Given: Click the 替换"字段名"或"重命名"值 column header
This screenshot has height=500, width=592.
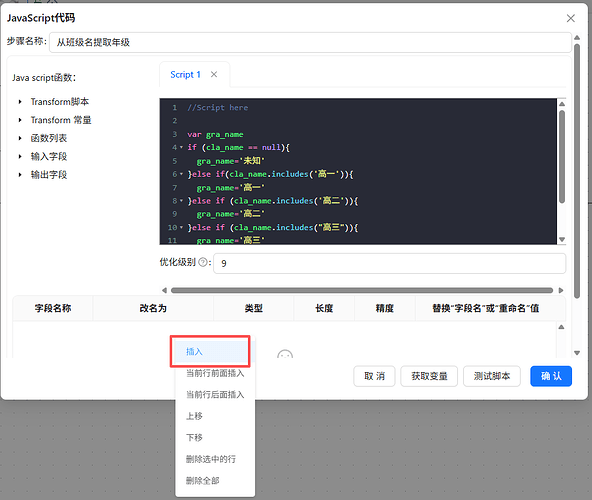Looking at the screenshot, I should pyautogui.click(x=486, y=309).
